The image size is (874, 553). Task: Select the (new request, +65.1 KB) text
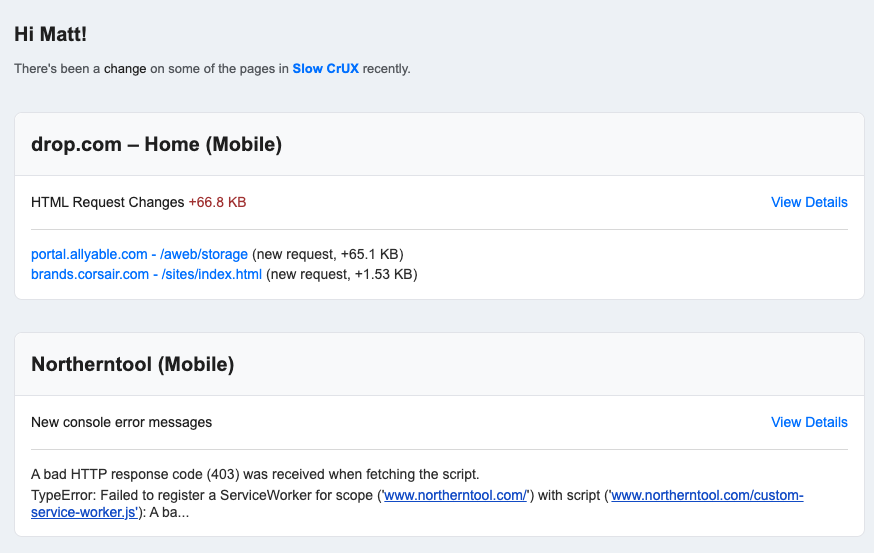point(328,254)
